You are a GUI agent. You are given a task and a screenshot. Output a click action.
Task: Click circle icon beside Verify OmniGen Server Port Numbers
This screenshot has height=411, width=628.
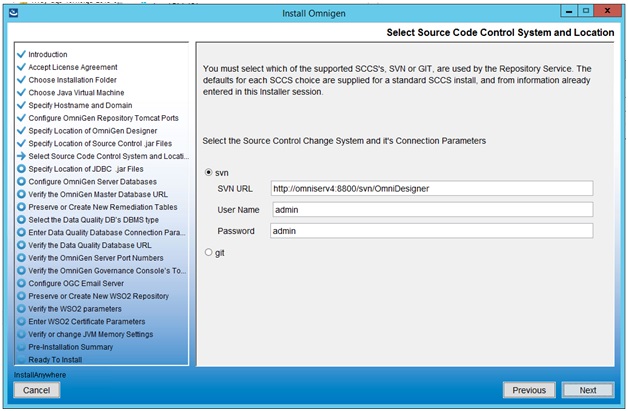coord(22,258)
